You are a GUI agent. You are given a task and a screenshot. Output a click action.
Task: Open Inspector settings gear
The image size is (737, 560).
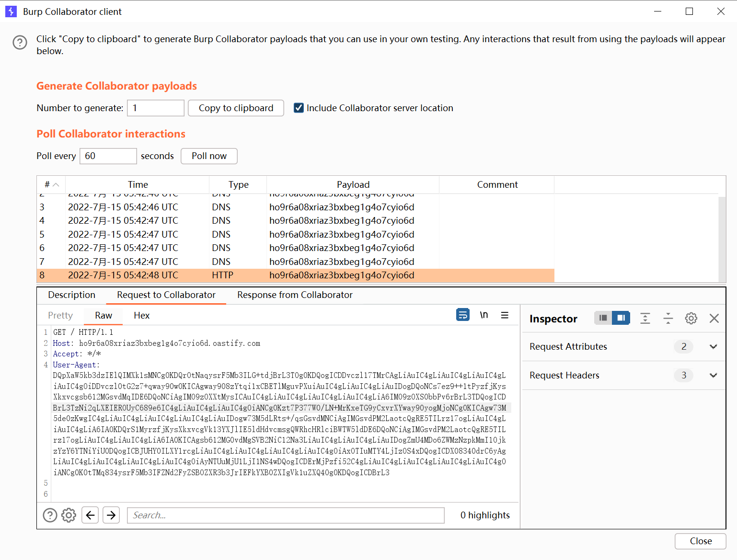tap(691, 318)
